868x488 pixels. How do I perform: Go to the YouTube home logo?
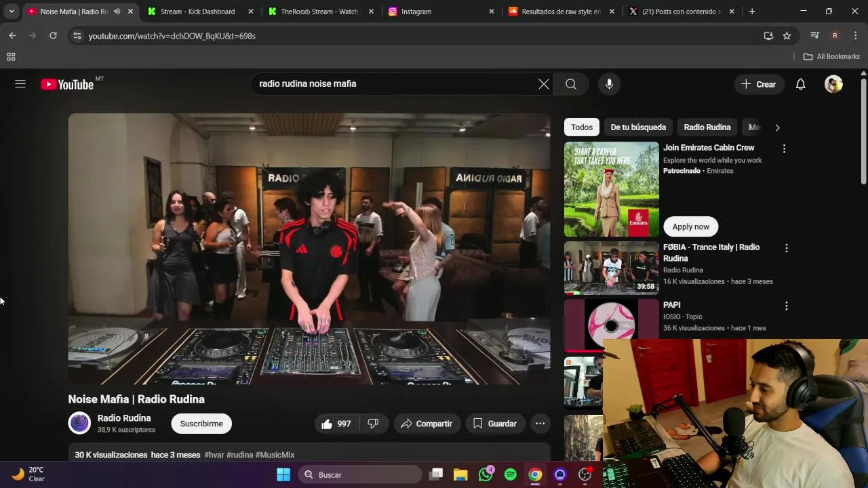tap(67, 84)
